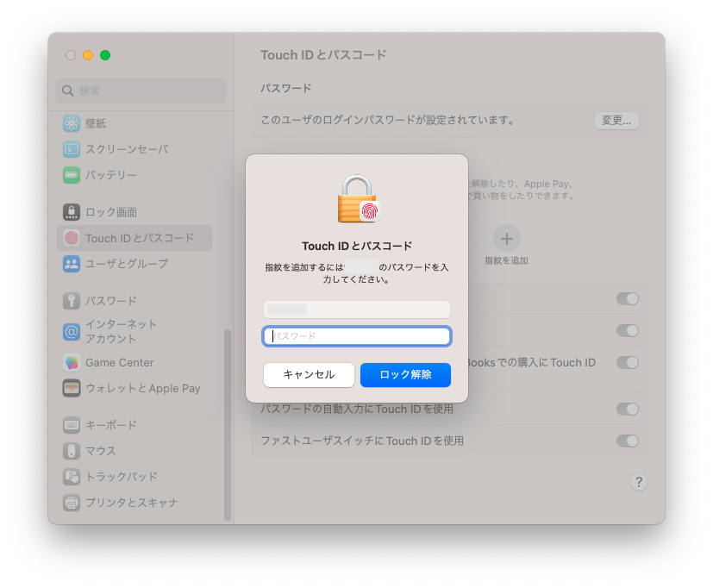Select マウス sidebar label

click(101, 451)
